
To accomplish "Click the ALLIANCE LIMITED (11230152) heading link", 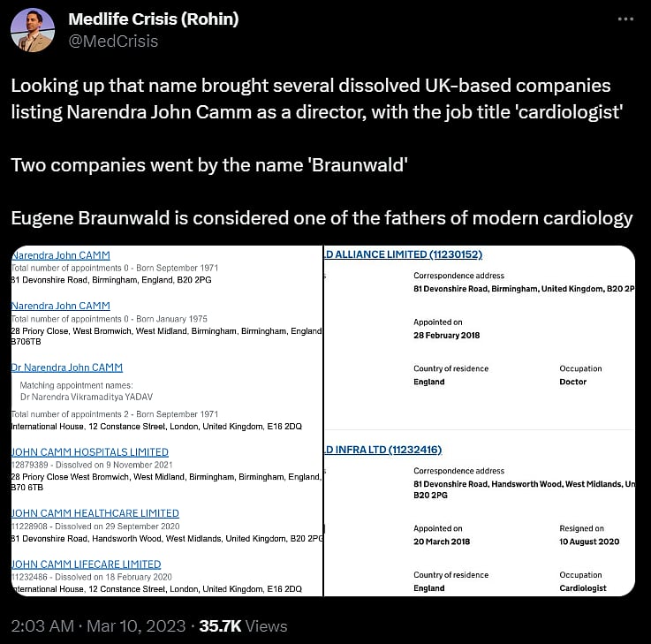I will coord(404,254).
